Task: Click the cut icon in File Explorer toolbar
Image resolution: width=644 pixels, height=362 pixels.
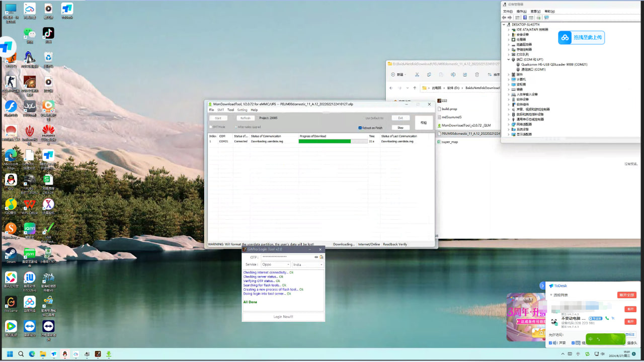Action: pyautogui.click(x=417, y=75)
